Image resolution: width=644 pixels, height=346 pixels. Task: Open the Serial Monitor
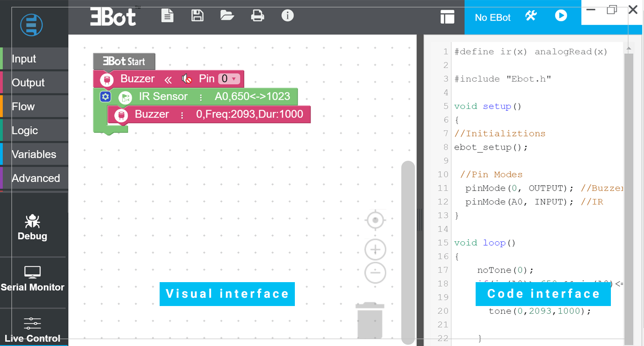(x=32, y=279)
